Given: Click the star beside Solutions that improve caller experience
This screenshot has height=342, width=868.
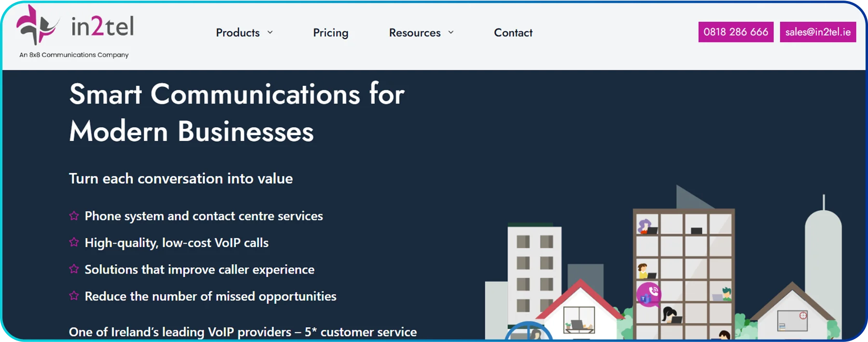Looking at the screenshot, I should (74, 269).
